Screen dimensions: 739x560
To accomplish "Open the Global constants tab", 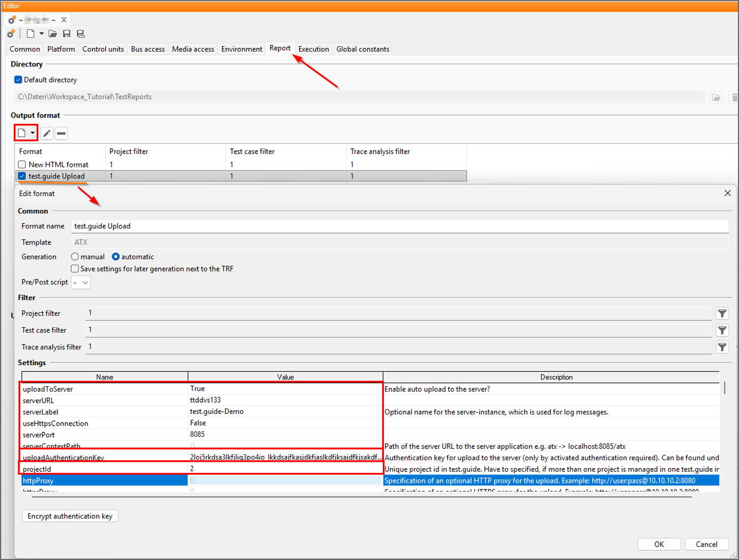I will tap(363, 49).
